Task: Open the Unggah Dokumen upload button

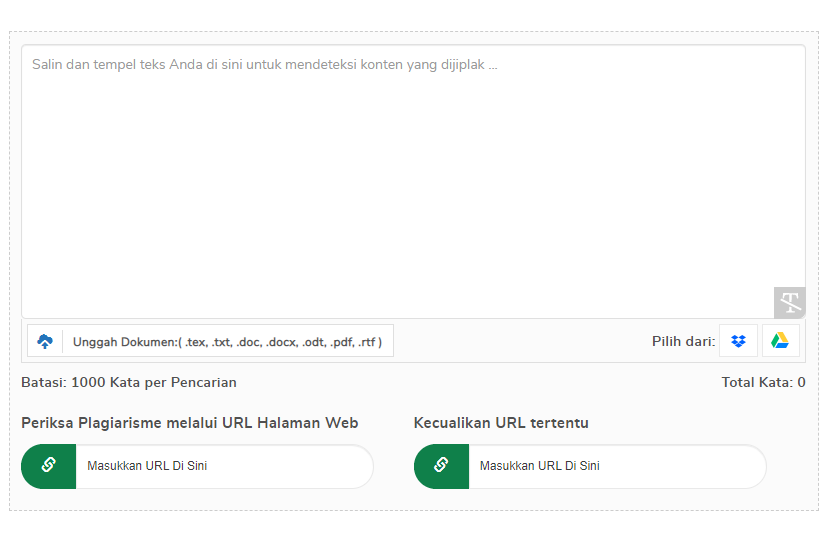Action: pos(210,341)
